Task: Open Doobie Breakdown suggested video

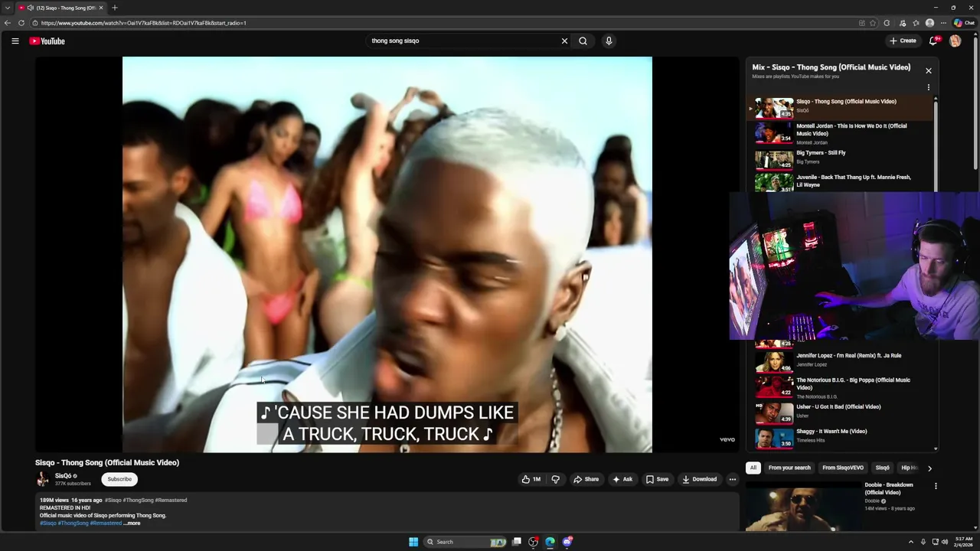Action: pos(804,506)
